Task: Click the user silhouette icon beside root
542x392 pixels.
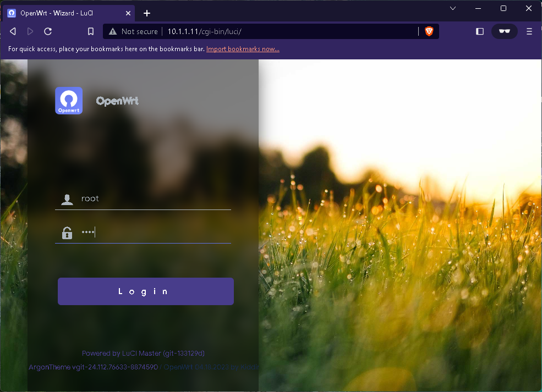Action: tap(67, 199)
